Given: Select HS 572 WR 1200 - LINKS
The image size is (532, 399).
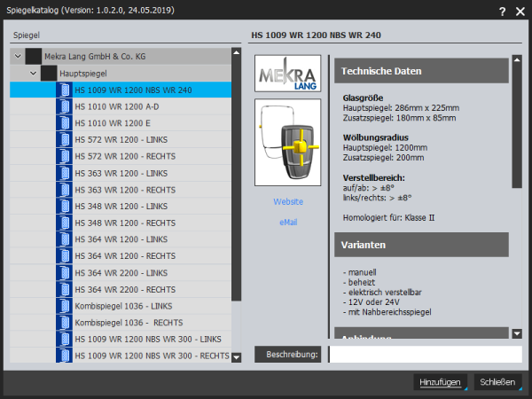Looking at the screenshot, I should pyautogui.click(x=121, y=140).
